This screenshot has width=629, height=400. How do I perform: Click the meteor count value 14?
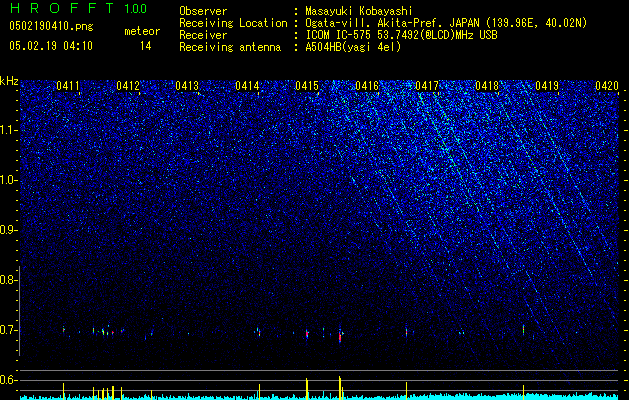tap(146, 46)
